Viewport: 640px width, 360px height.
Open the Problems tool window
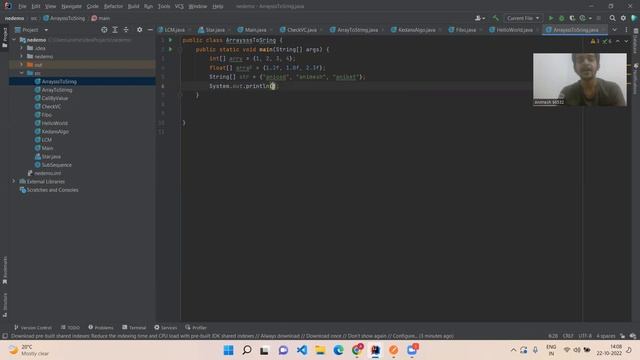click(100, 327)
